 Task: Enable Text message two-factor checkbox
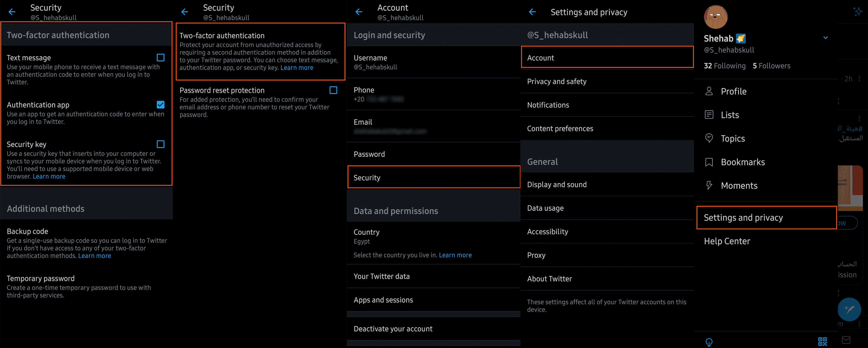[161, 58]
